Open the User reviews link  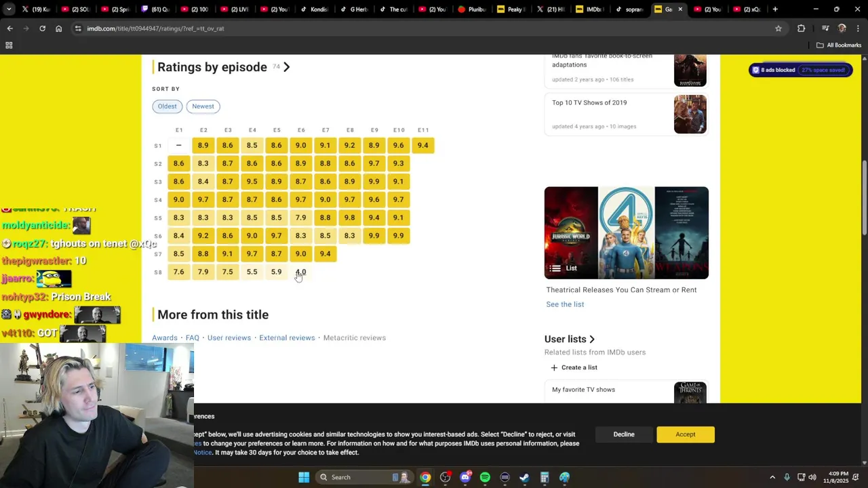229,338
